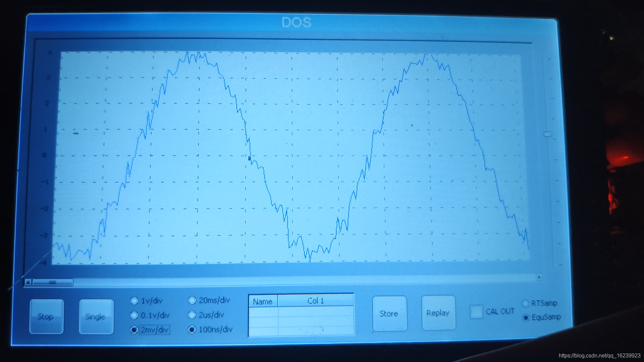Choose the 2us/div time base
The width and height of the screenshot is (644, 362).
point(192,315)
